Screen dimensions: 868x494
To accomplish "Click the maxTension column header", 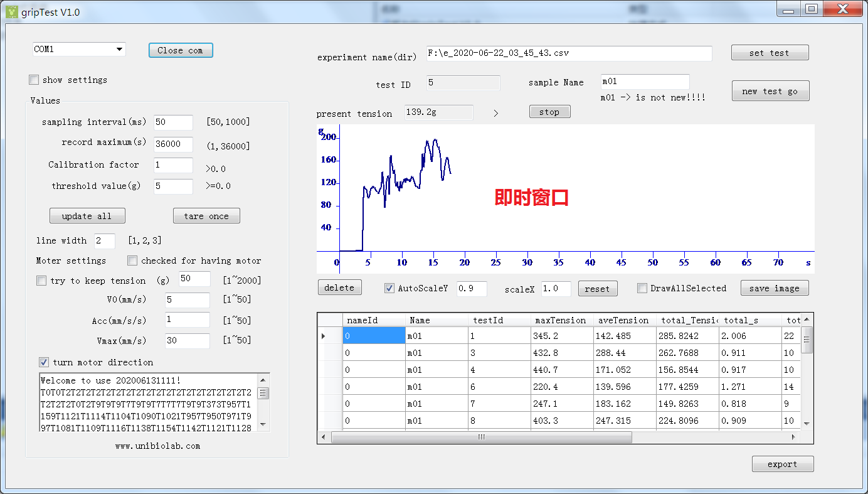I will coord(562,320).
